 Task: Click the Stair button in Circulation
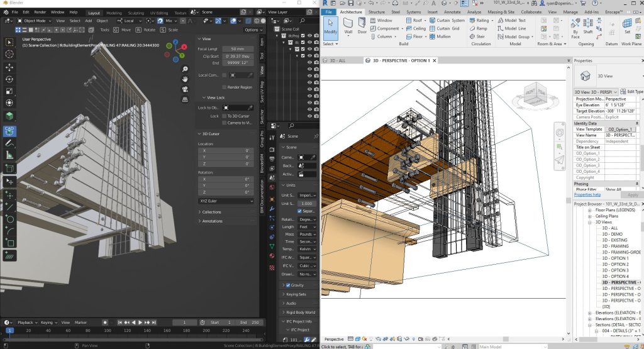(477, 36)
